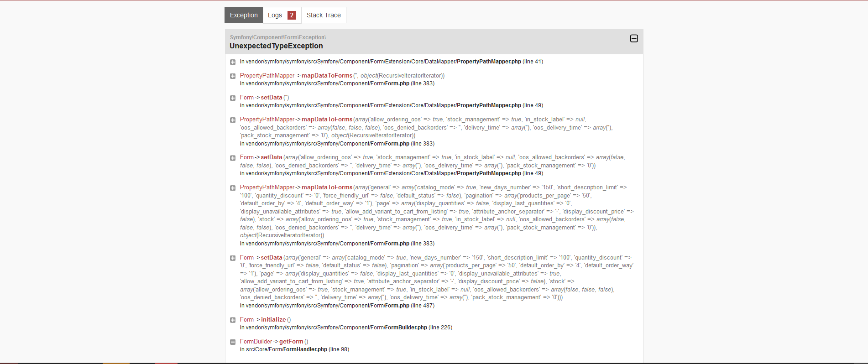The width and height of the screenshot is (868, 364).
Task: Click the initialize method name
Action: click(273, 320)
